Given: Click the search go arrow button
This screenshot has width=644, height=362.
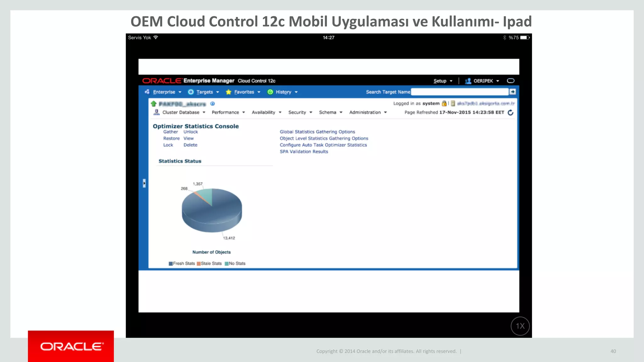Looking at the screenshot, I should [513, 92].
